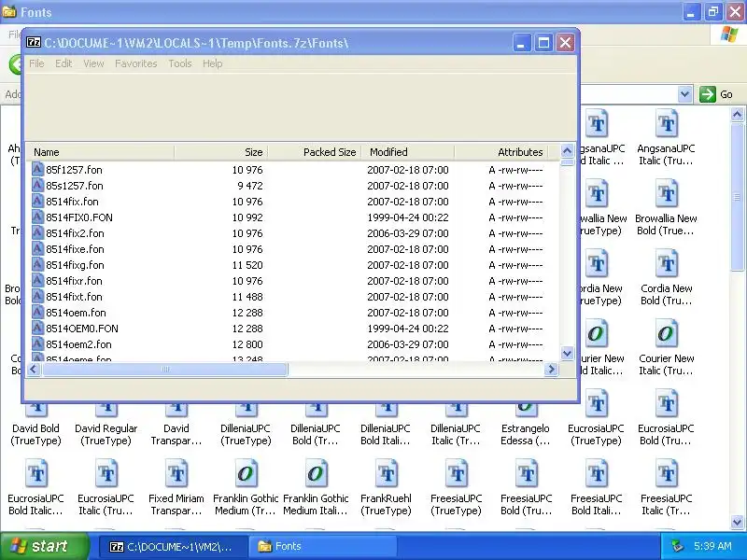The image size is (747, 560).
Task: Click the file list scroll down arrow
Action: tap(567, 354)
